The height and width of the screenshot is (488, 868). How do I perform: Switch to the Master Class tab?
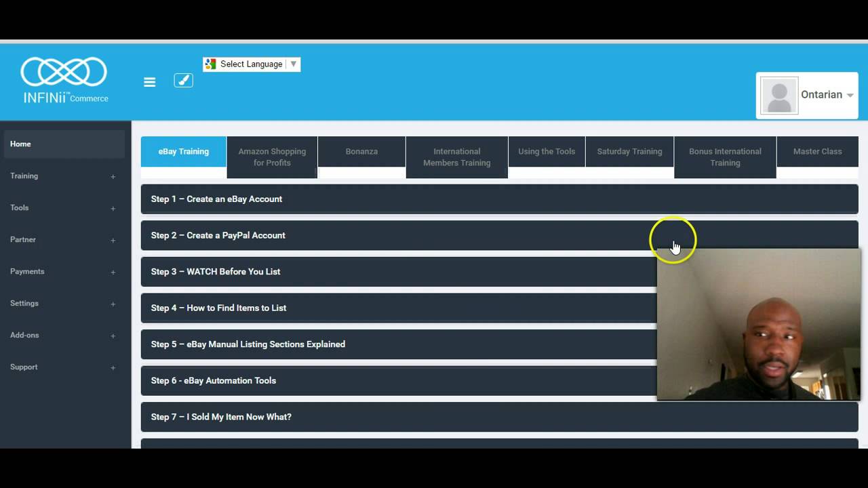(x=817, y=151)
